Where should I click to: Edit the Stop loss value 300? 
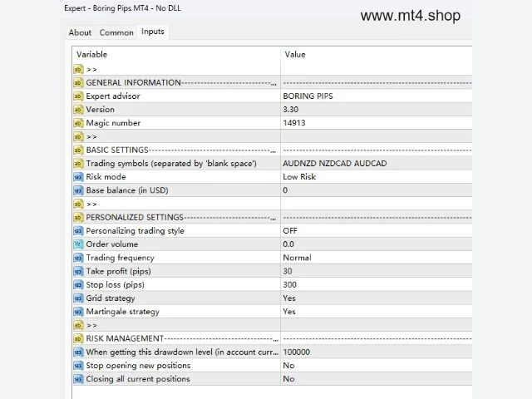click(290, 284)
